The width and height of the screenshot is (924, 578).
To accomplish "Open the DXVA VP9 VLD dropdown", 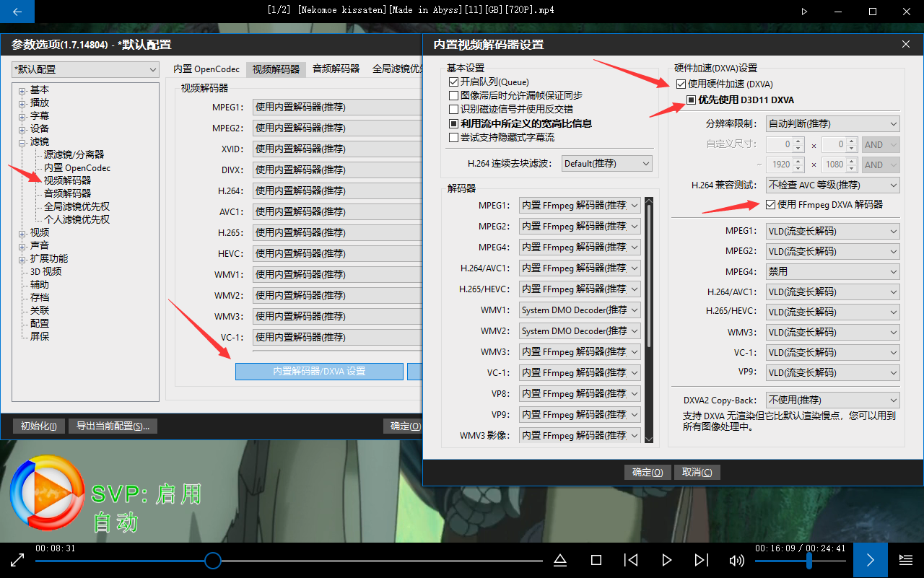I will [x=832, y=373].
